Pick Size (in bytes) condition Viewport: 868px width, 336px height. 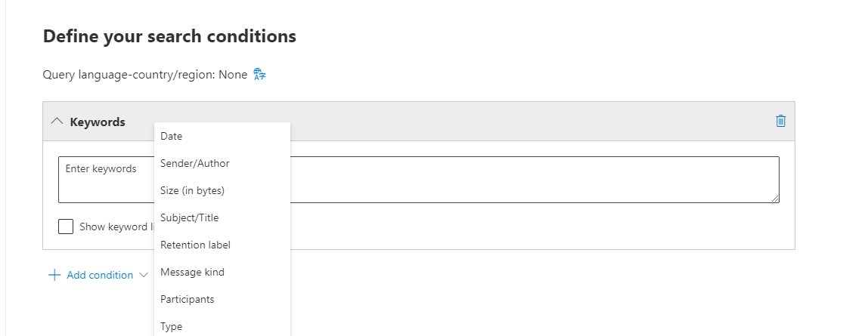[x=192, y=190]
